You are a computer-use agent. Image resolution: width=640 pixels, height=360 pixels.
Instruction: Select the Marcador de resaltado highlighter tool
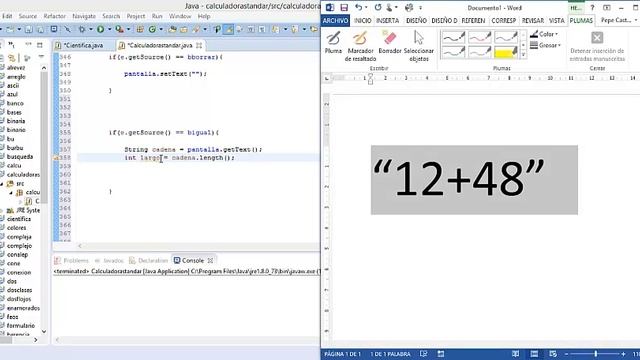coord(360,46)
